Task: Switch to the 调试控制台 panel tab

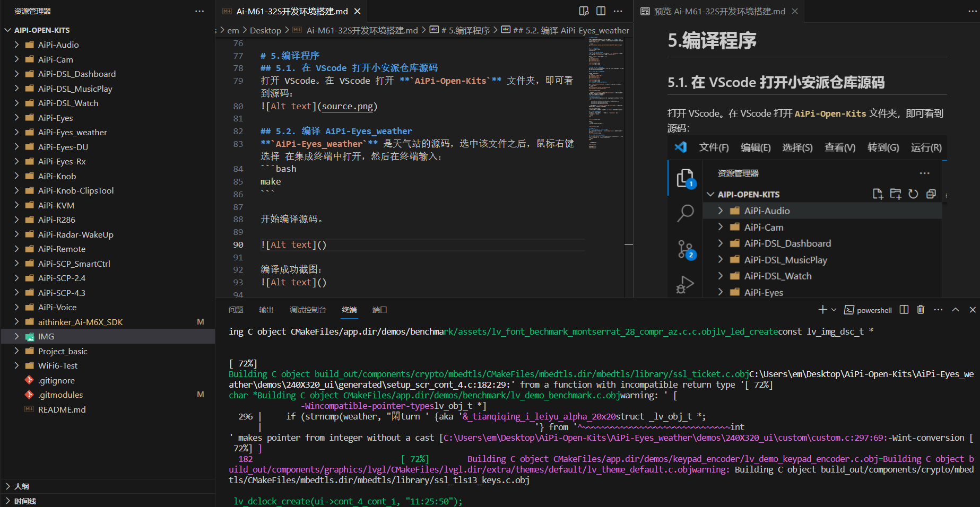Action: pyautogui.click(x=308, y=310)
